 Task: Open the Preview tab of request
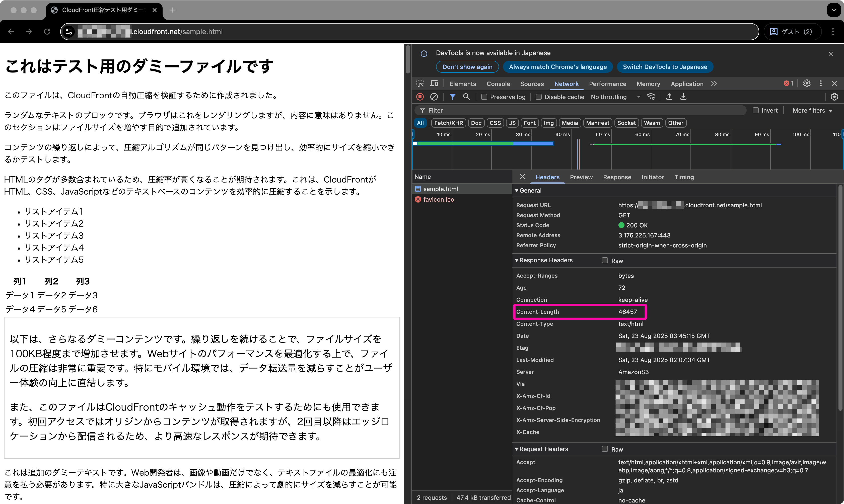[581, 177]
